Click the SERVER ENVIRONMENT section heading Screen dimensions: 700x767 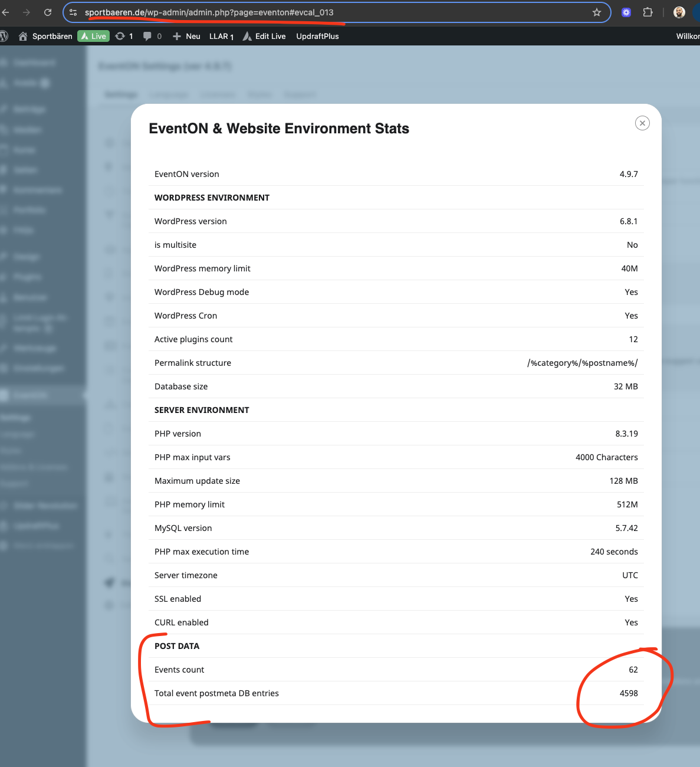[202, 410]
